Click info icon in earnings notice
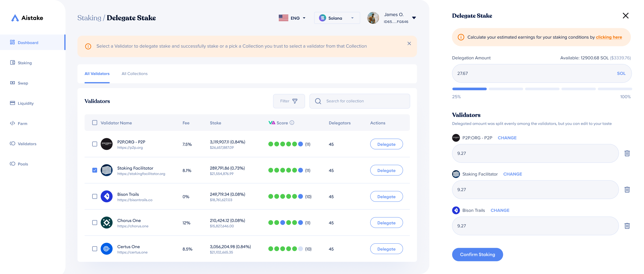The height and width of the screenshot is (274, 644). click(x=461, y=37)
